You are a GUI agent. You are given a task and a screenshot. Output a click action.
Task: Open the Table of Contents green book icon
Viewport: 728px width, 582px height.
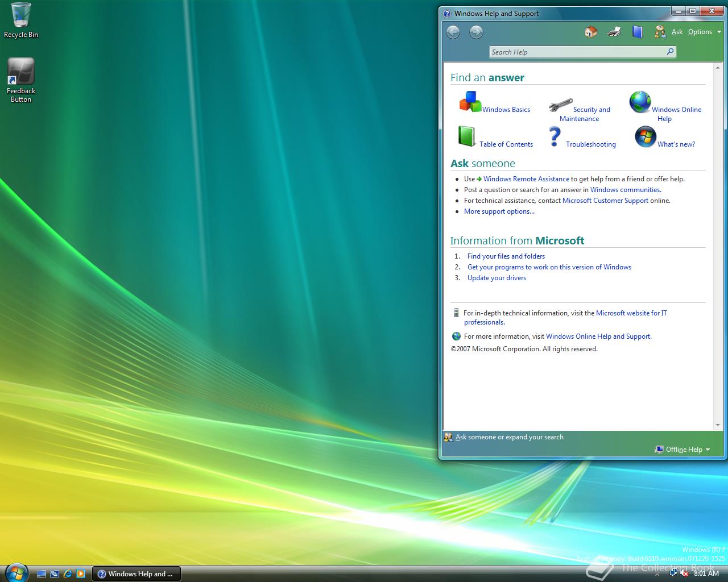coord(466,137)
